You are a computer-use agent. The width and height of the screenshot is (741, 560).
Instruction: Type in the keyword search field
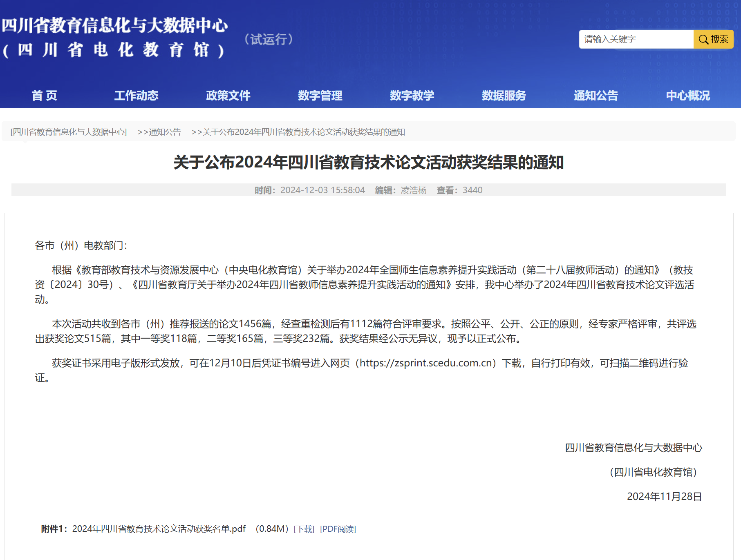[x=636, y=39]
